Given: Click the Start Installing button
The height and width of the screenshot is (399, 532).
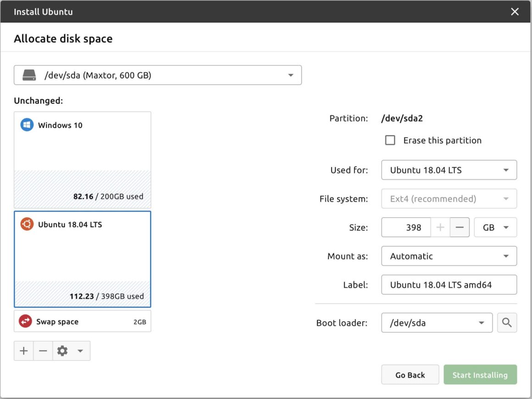Looking at the screenshot, I should (480, 375).
